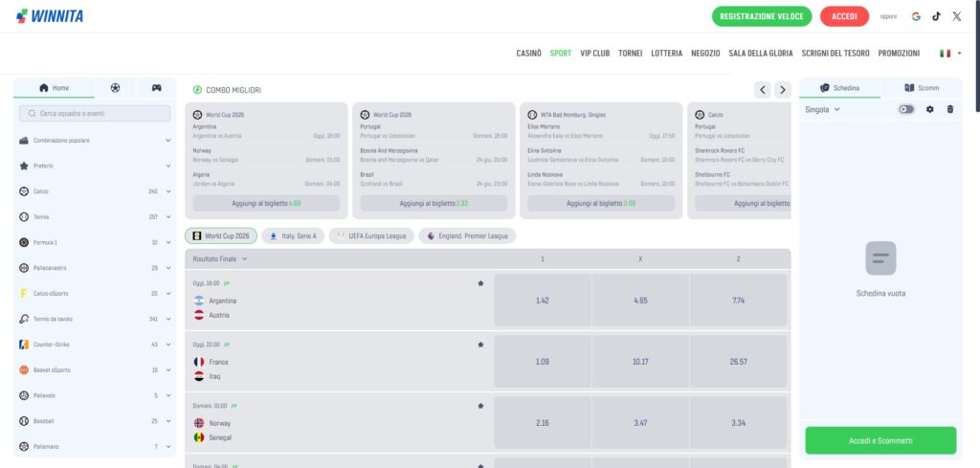This screenshot has width=980, height=468.
Task: Expand the Calcio chevron
Action: (x=168, y=191)
